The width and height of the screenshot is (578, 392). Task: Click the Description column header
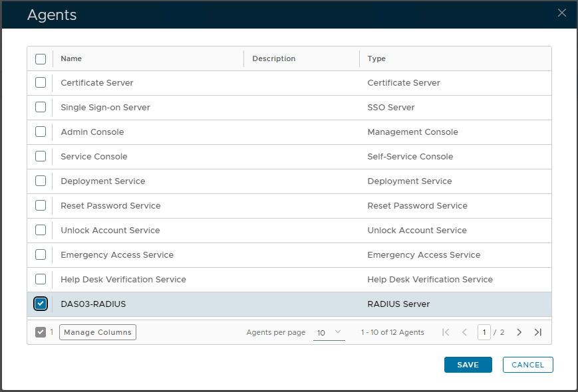[273, 58]
